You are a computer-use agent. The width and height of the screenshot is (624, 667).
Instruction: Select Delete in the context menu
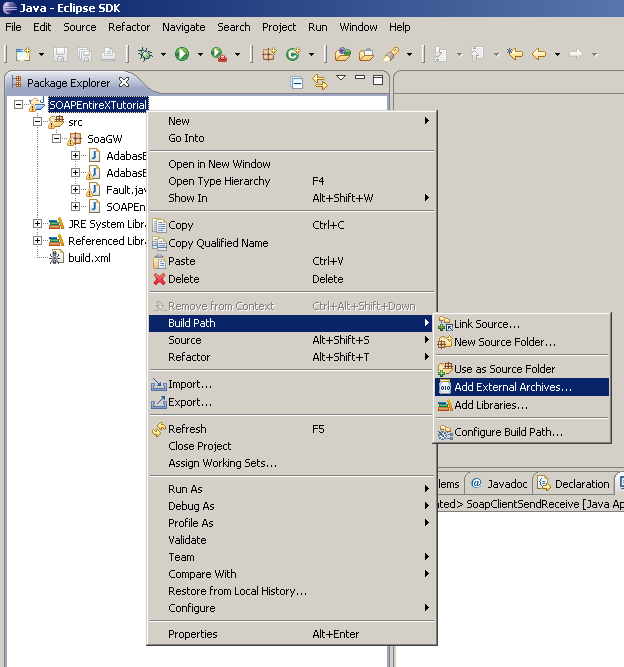(291, 279)
